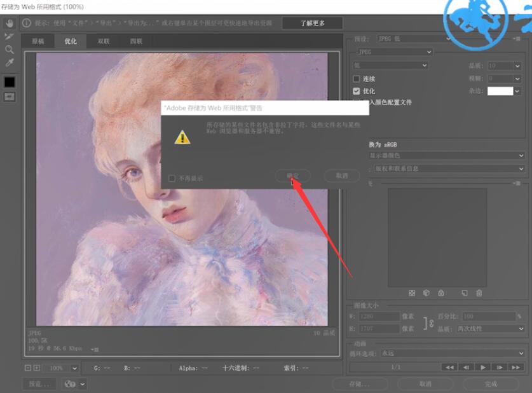Select the Hand tool
The image size is (532, 393).
(x=10, y=23)
